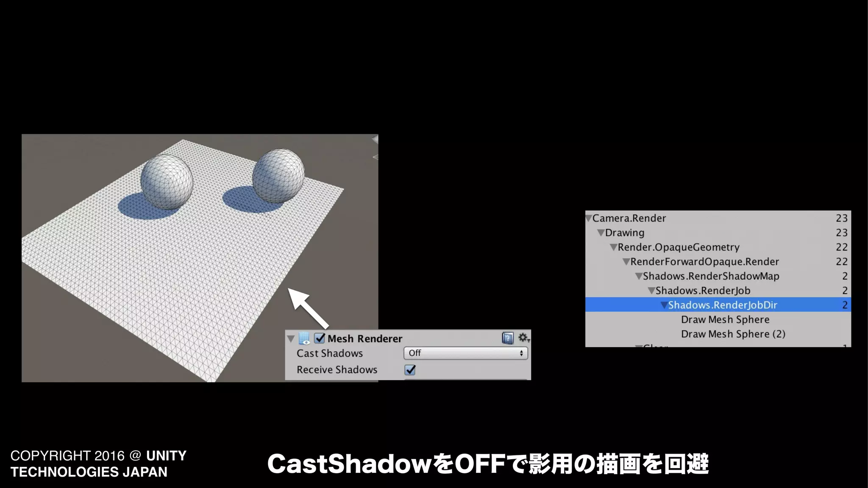Image resolution: width=868 pixels, height=488 pixels.
Task: Select the Render.OpaqueGeometry text label
Action: point(679,247)
